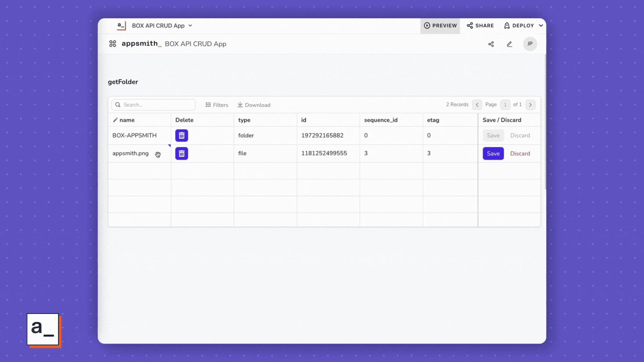
Task: Open the JP user profile avatar
Action: coord(530,44)
